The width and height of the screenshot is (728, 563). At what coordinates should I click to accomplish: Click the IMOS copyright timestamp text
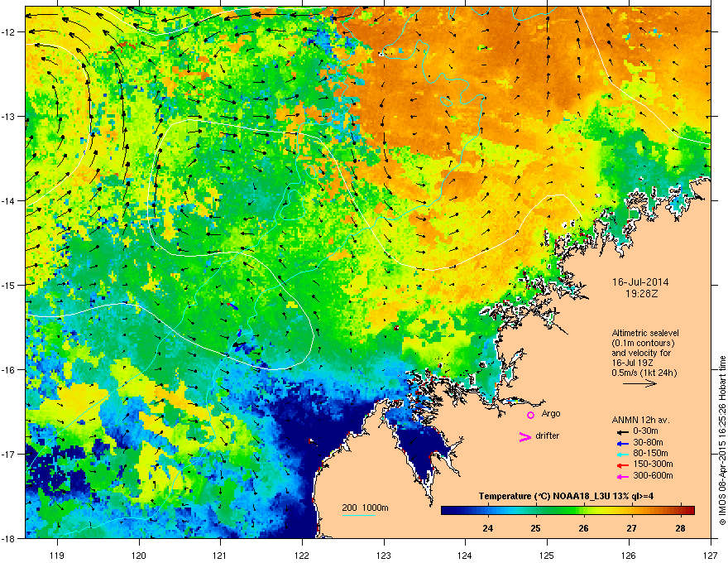(x=722, y=440)
